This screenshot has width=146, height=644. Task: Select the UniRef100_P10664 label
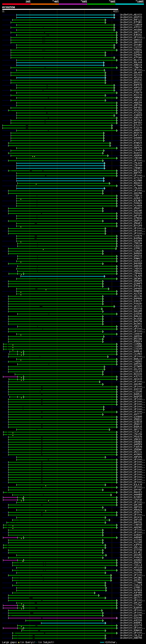(x=131, y=206)
